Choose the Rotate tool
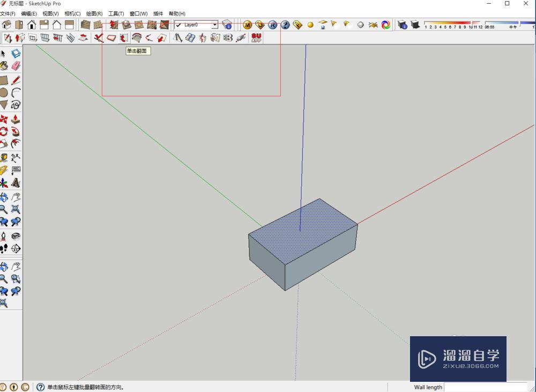 3,131
